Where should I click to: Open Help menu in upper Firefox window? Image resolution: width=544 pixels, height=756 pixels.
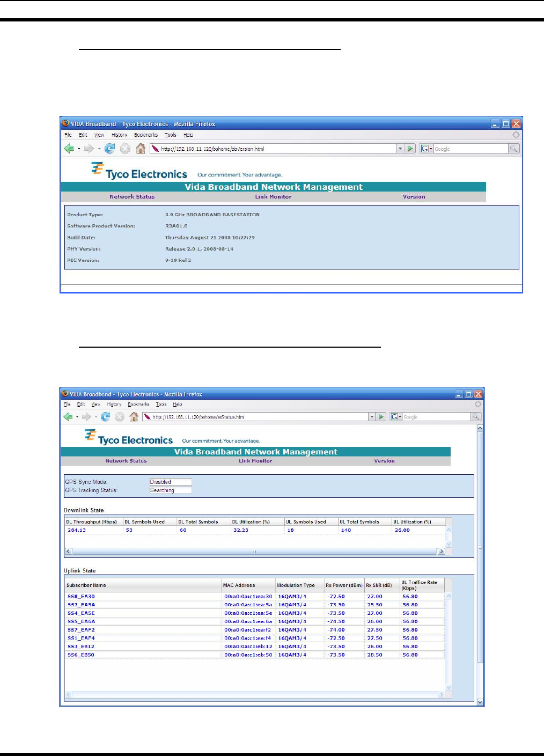(x=188, y=135)
